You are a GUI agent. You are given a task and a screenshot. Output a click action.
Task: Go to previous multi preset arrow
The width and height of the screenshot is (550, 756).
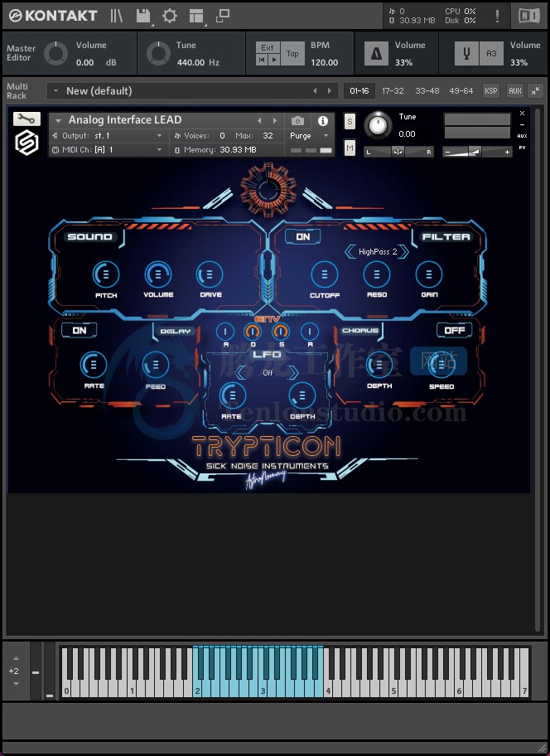[315, 90]
